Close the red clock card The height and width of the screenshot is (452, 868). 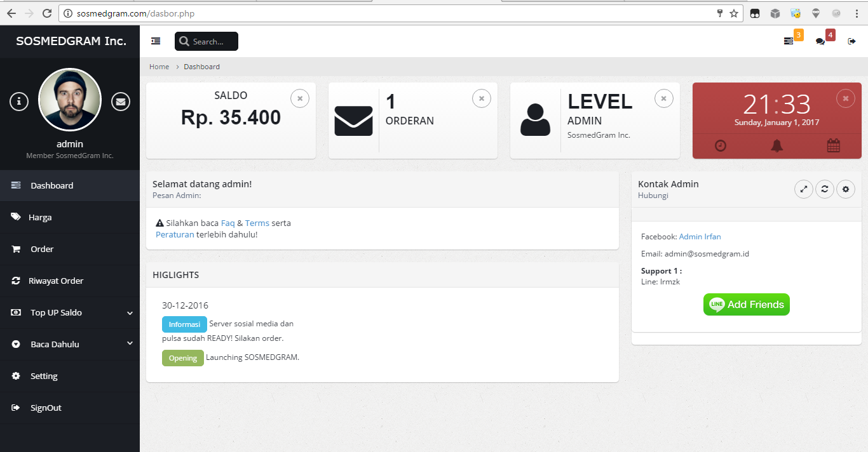846,98
